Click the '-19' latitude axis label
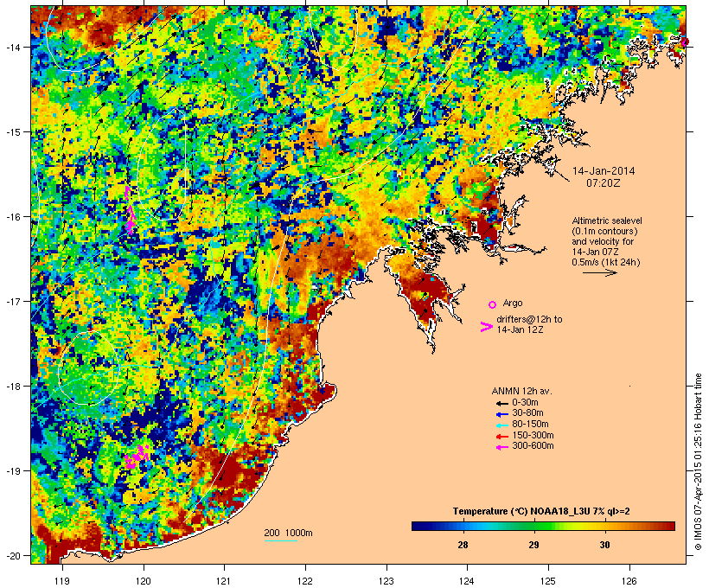Viewport: 709px width, 588px height. point(12,471)
